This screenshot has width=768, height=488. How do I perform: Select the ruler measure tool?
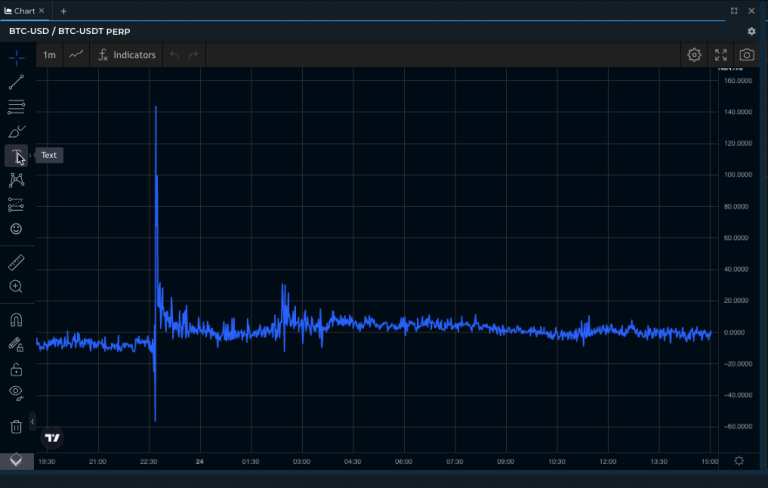pyautogui.click(x=16, y=263)
